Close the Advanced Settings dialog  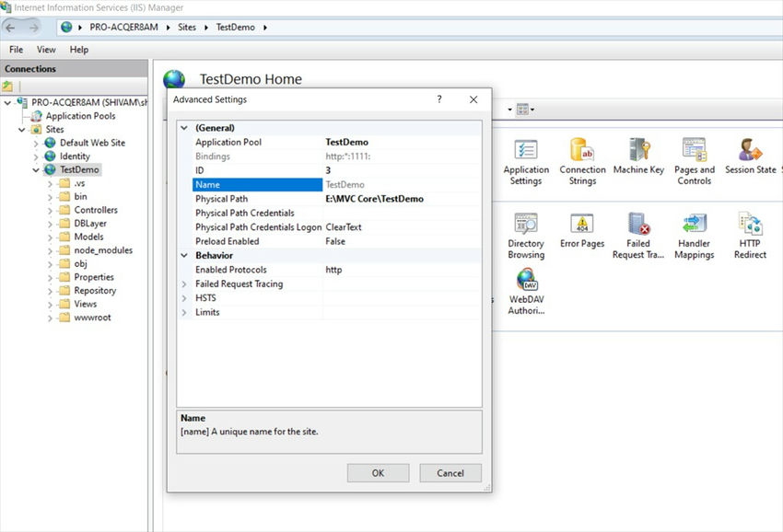[473, 99]
